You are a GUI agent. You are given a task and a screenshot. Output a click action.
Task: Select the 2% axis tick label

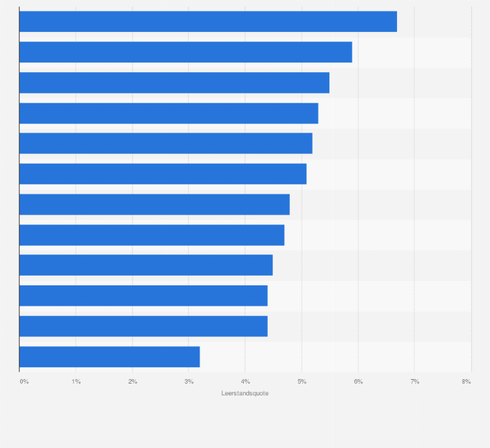coord(133,382)
